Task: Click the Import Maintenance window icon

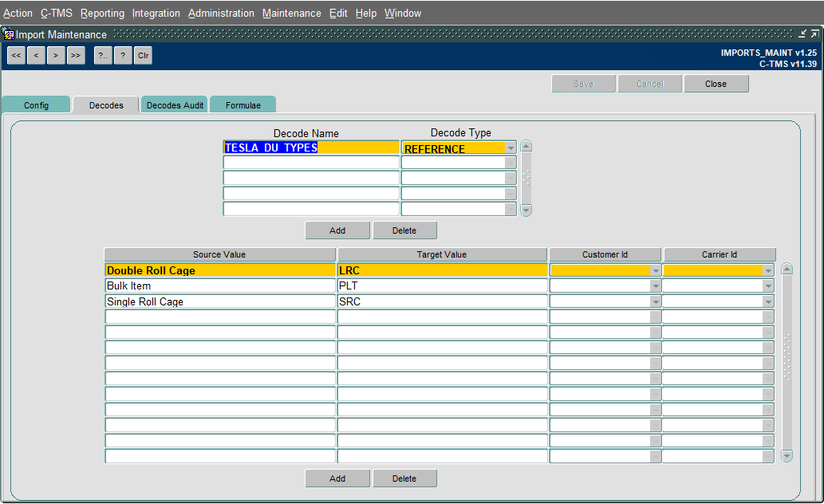Action: (x=9, y=34)
